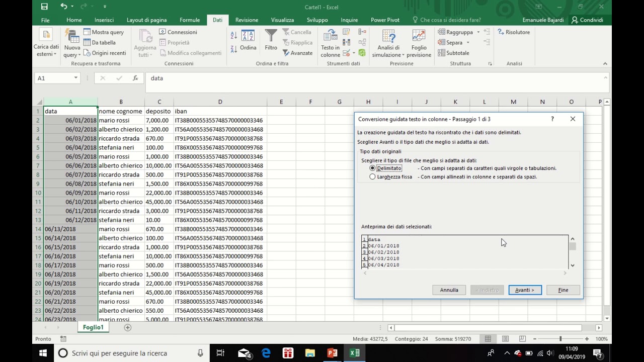Click Foglio previsione
Viewport: 644px width, 362px height.
pyautogui.click(x=419, y=43)
